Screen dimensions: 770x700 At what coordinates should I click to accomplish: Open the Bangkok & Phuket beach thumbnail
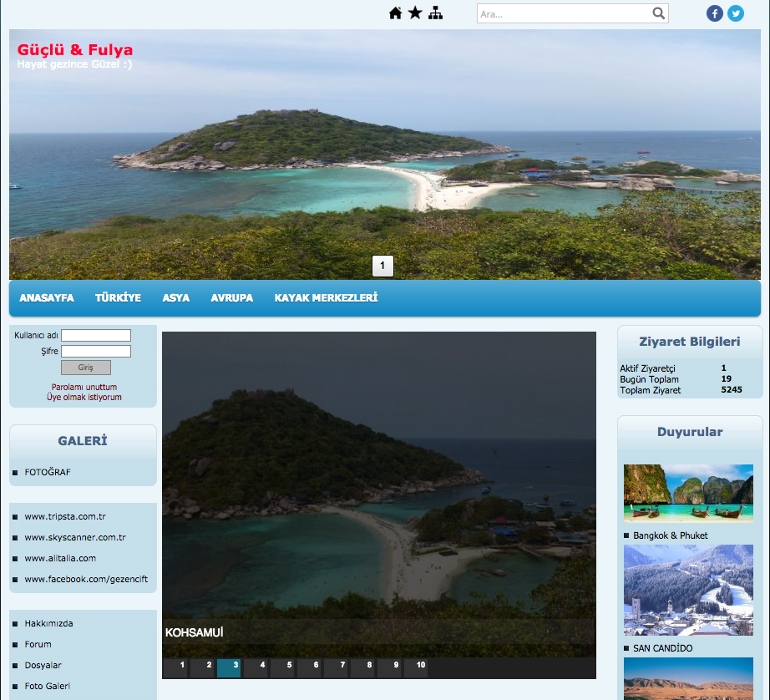(688, 493)
